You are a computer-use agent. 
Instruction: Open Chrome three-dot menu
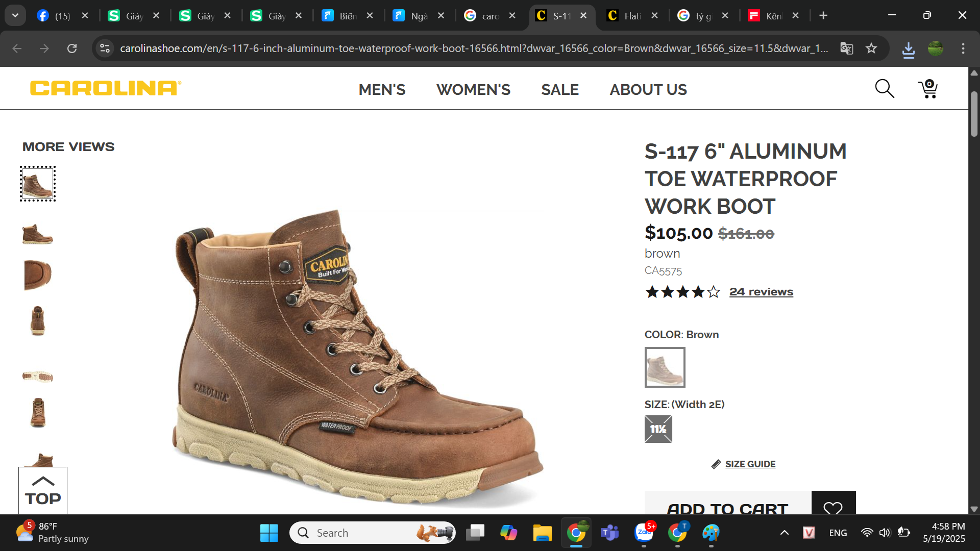(x=963, y=48)
